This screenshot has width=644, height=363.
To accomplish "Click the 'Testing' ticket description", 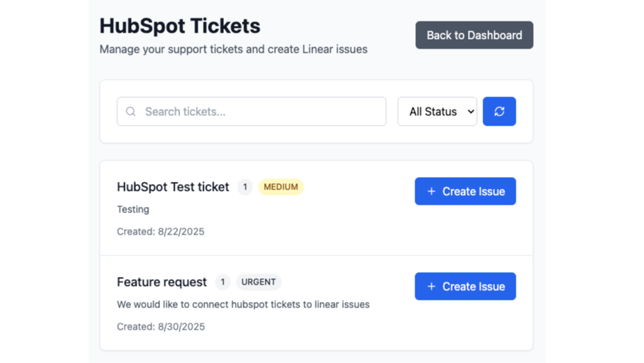I will [133, 209].
